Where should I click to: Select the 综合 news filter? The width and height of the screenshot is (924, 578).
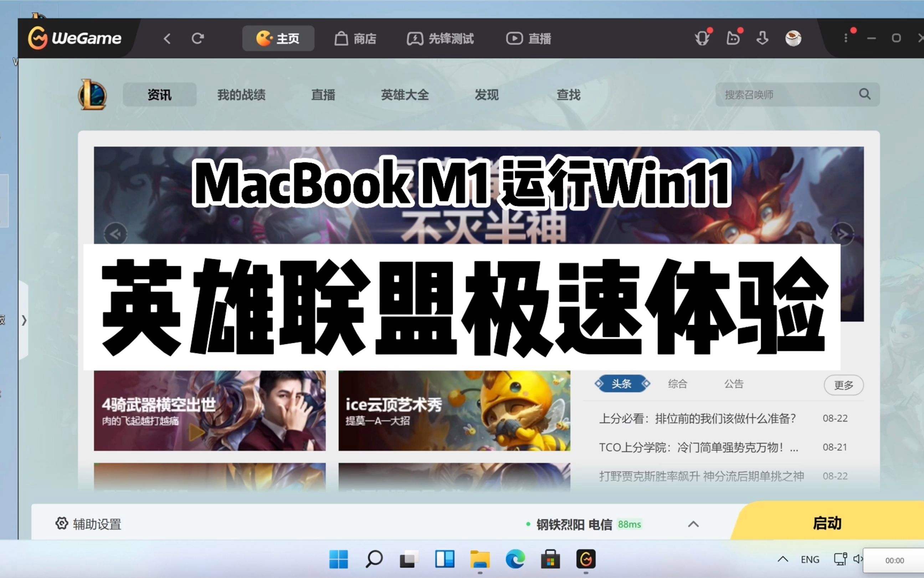(x=677, y=384)
